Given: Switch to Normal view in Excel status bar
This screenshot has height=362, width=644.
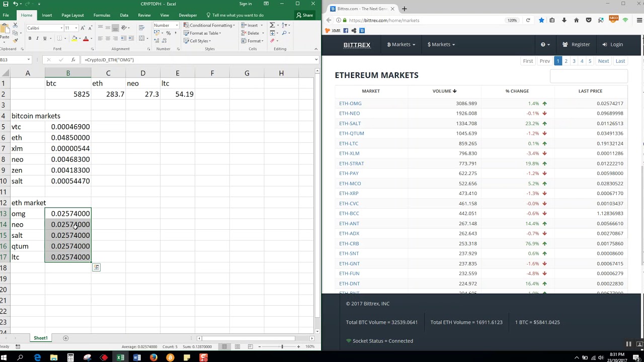Looking at the screenshot, I should [224, 346].
